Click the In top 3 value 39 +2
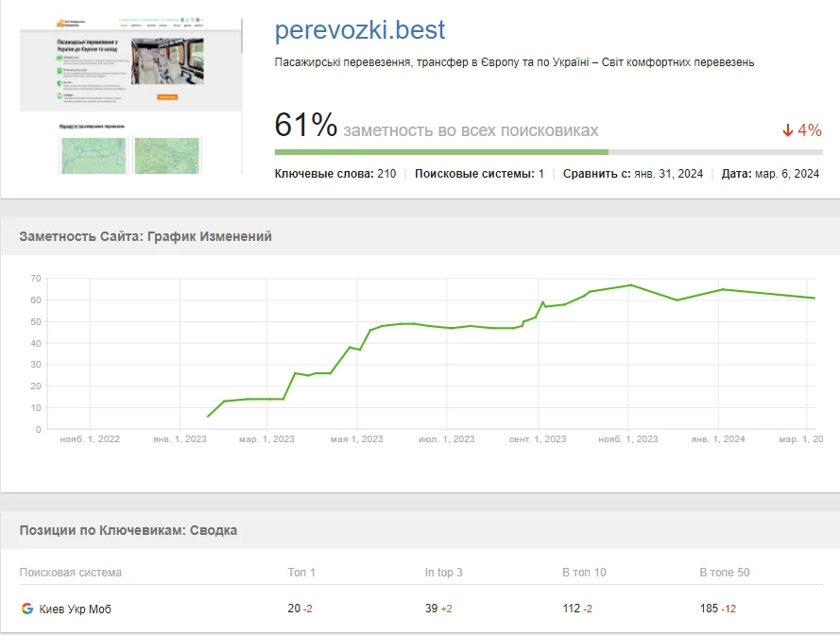The height and width of the screenshot is (635, 840). (x=438, y=609)
